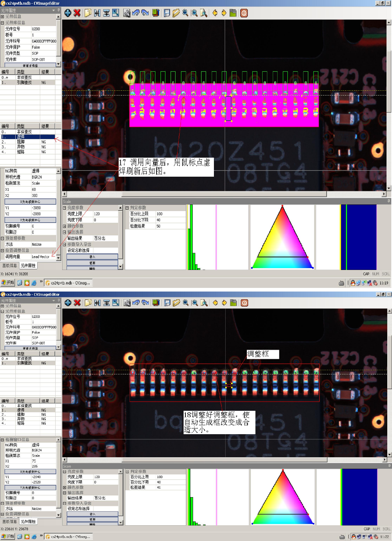This screenshot has width=392, height=541.
Task: Click zoom in magnifier in upper window toolbar
Action: [x=185, y=13]
